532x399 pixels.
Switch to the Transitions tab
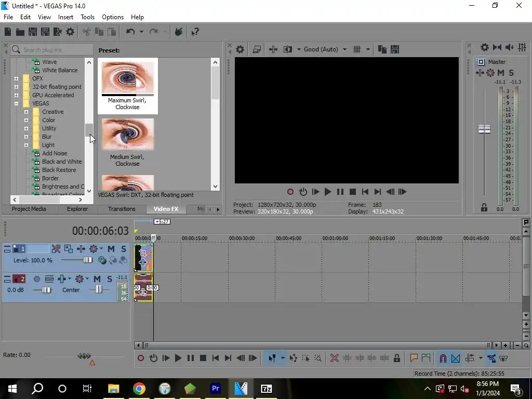tap(122, 209)
